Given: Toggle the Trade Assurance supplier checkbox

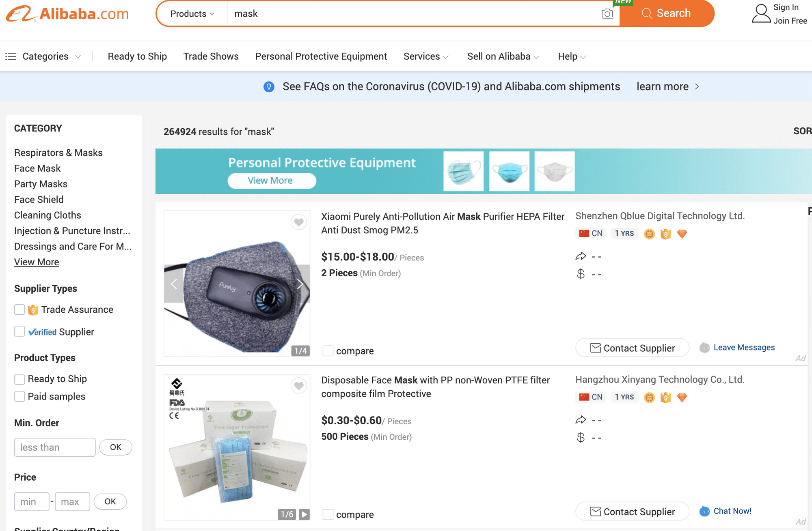Looking at the screenshot, I should 19,310.
